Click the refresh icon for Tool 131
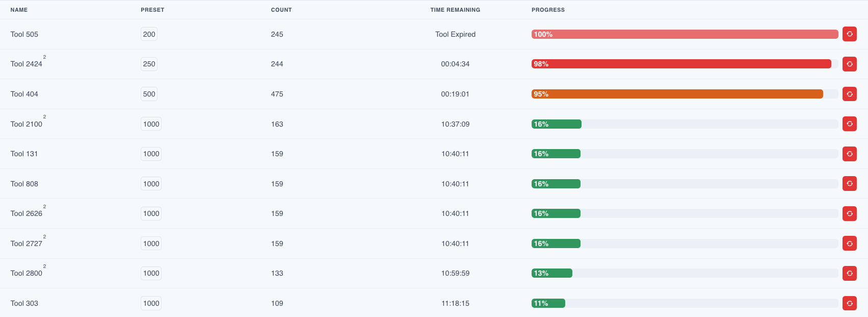The width and height of the screenshot is (868, 317). click(x=850, y=154)
